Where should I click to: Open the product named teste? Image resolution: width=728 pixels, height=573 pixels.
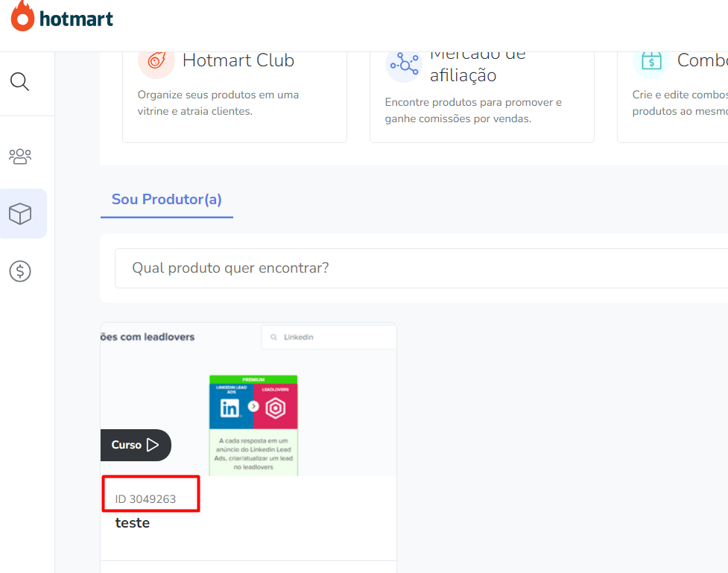tap(133, 523)
